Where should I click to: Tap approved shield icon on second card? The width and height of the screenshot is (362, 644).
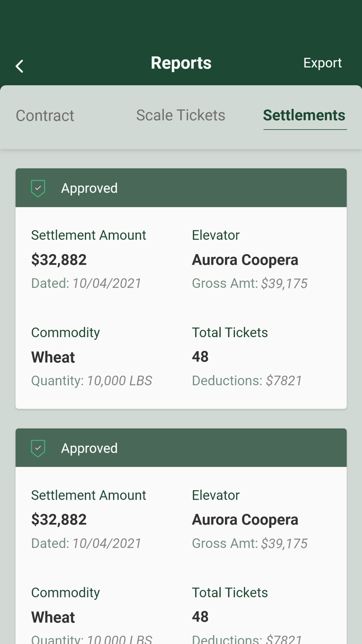(38, 448)
